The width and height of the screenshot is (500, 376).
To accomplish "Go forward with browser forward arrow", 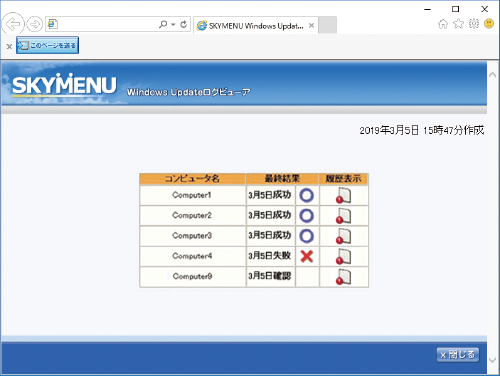I will [35, 24].
